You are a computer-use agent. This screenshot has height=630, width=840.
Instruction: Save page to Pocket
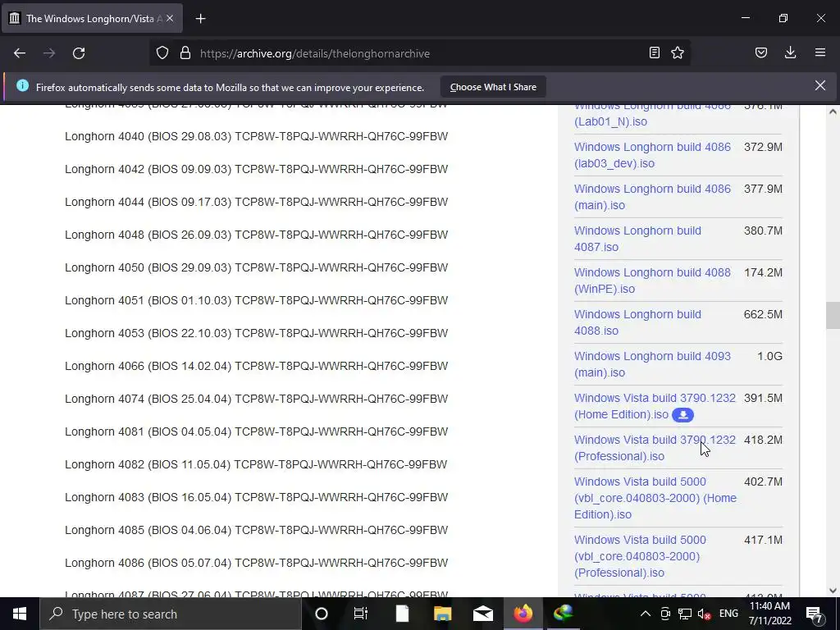[761, 53]
